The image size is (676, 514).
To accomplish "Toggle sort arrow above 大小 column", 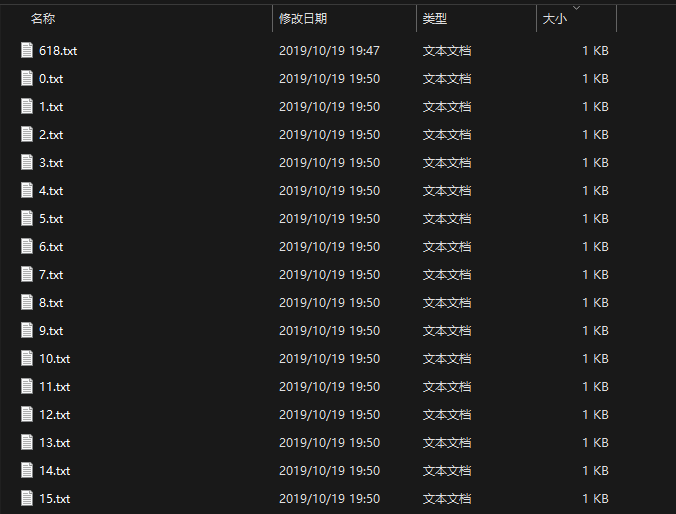I will (x=576, y=8).
